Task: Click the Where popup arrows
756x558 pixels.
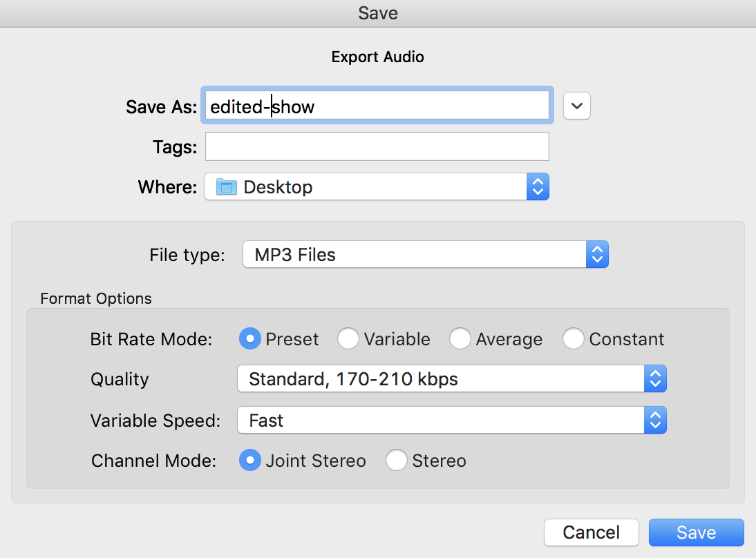Action: tap(538, 186)
